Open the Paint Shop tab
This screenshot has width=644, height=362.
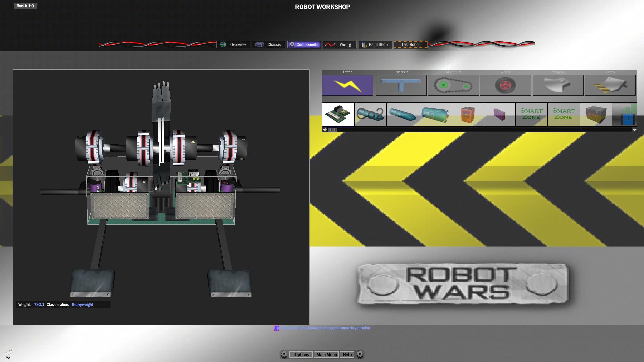point(375,44)
